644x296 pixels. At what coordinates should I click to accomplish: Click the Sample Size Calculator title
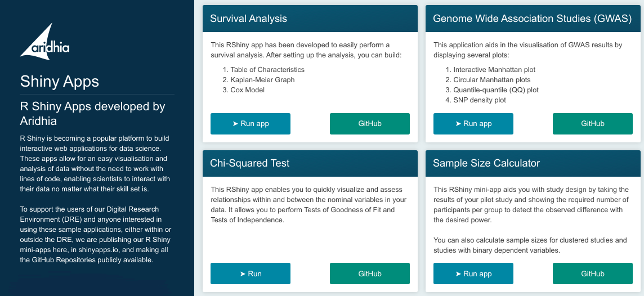[486, 163]
